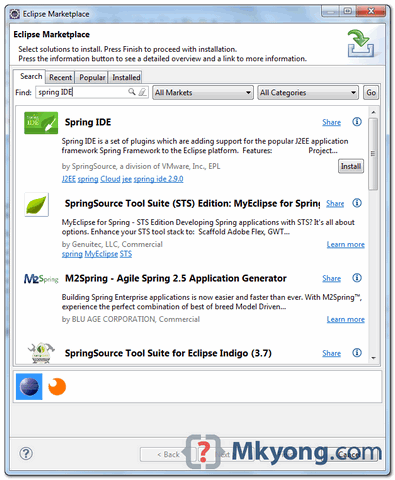This screenshot has width=395, height=480.
Task: Open info for Spring IDE entry
Action: [357, 122]
